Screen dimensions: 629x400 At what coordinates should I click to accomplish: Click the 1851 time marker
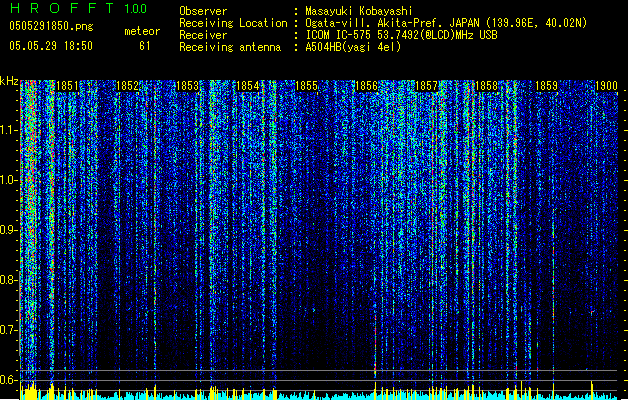[x=67, y=86]
